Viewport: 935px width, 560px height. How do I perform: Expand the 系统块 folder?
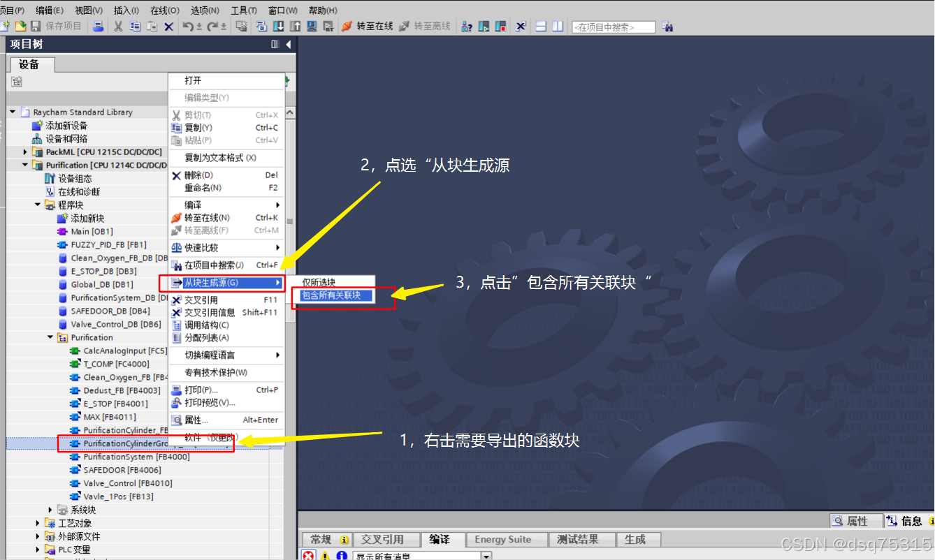pyautogui.click(x=50, y=510)
